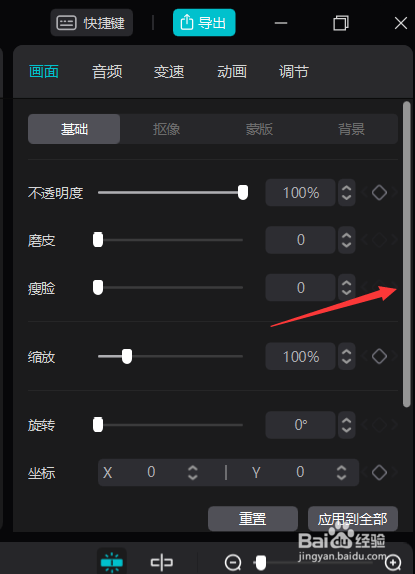Click the 磨皮 value stepper arrows

tap(347, 240)
